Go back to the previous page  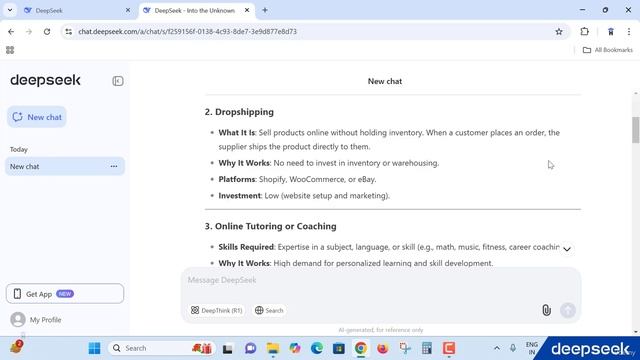tap(11, 31)
